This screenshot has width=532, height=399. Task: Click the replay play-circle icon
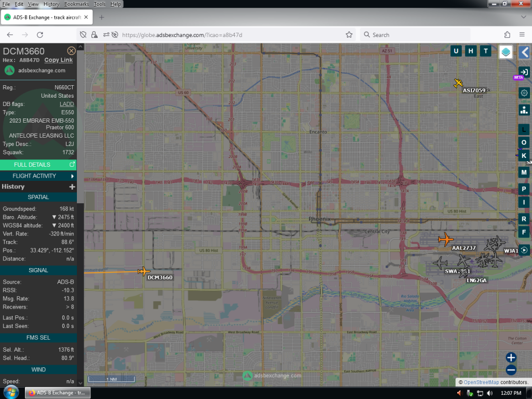[524, 250]
